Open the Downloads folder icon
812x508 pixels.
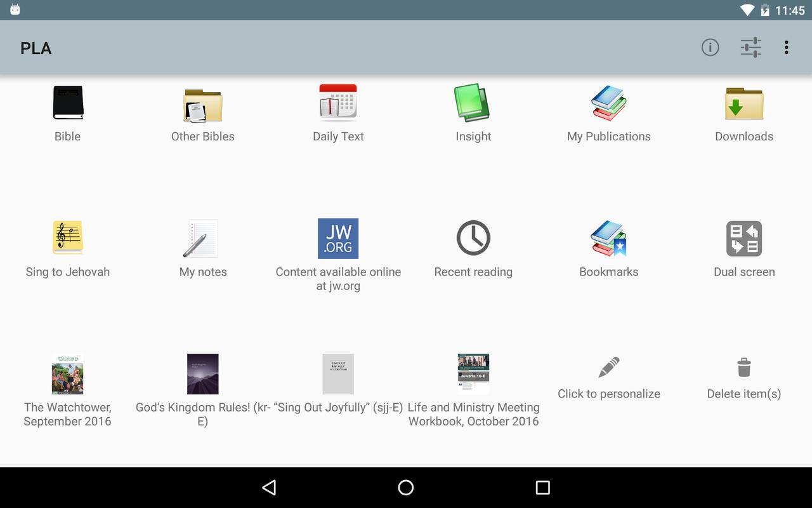point(744,104)
